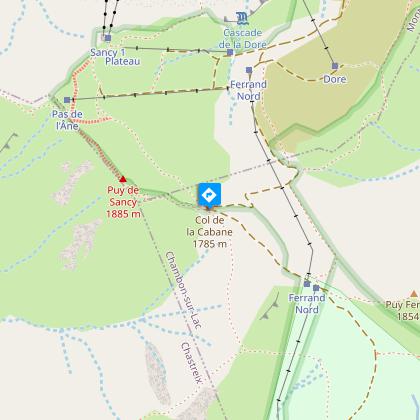Click the Pas de l'Âne station marker
420x420 pixels.
pos(67,100)
